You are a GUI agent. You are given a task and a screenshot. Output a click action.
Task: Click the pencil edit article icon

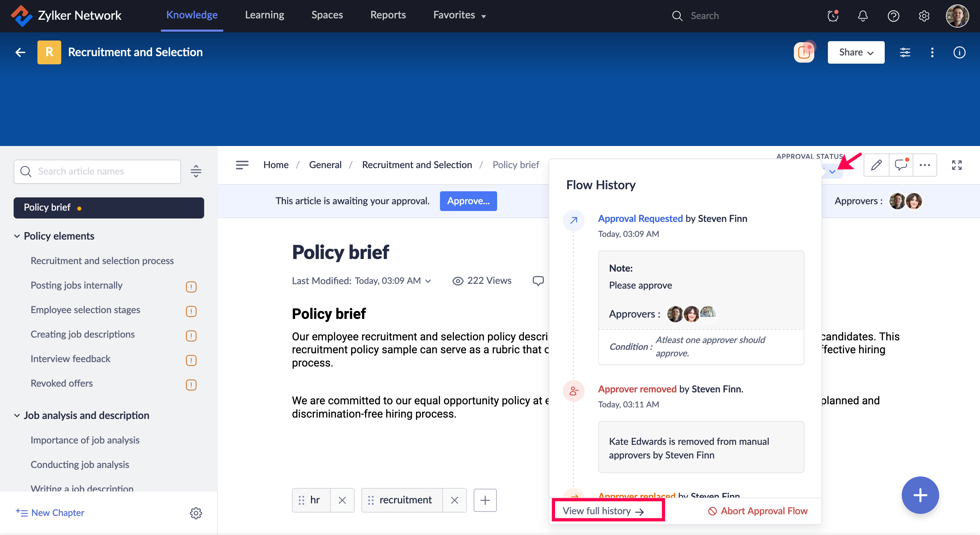876,165
